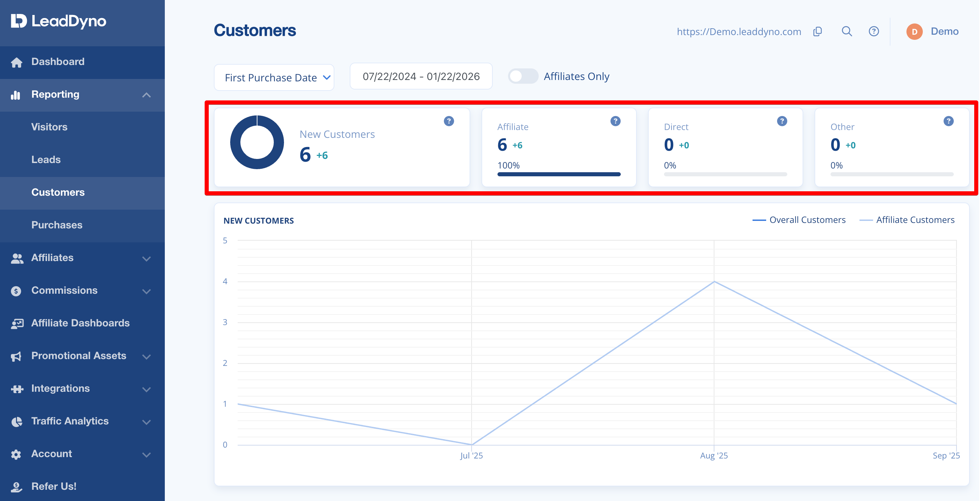Click the Promotional Assets megaphone icon

click(x=16, y=356)
